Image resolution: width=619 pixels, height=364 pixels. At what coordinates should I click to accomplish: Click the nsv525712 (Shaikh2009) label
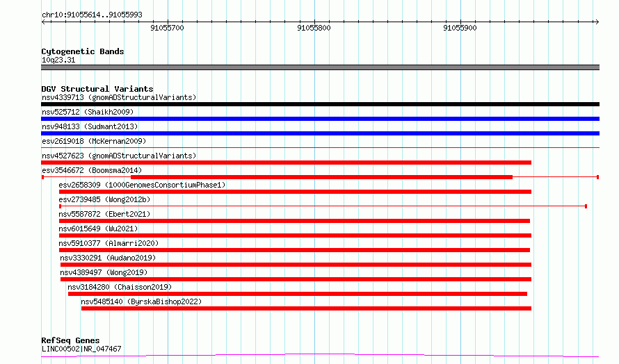point(88,112)
